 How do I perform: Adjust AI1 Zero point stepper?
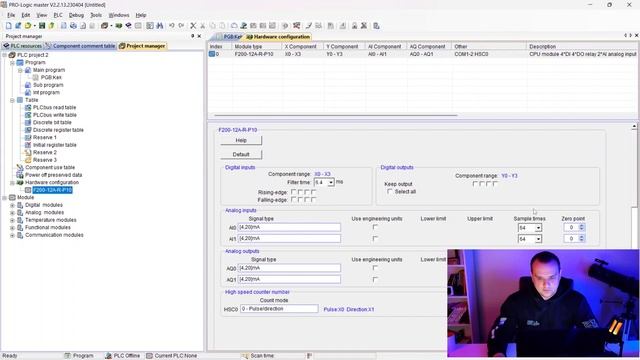click(582, 239)
